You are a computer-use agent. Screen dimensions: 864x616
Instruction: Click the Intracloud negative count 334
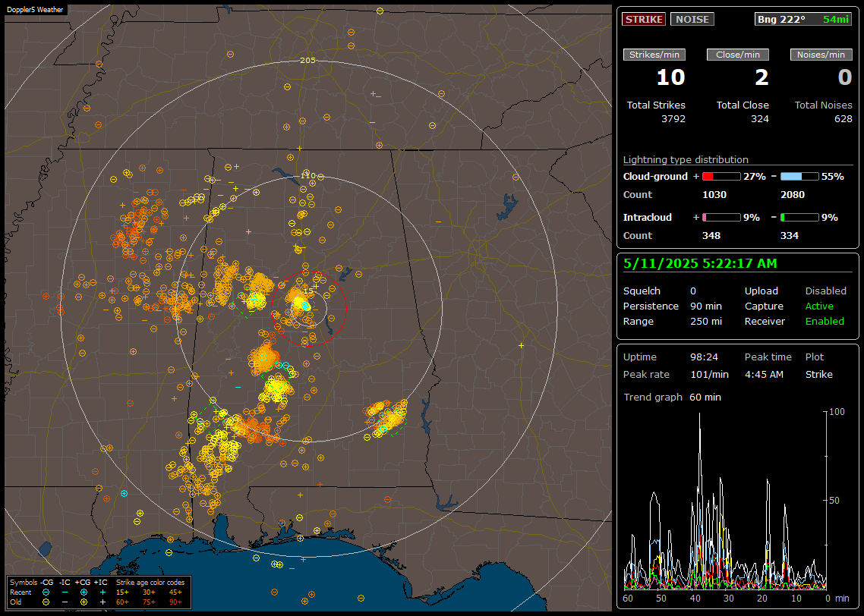790,236
